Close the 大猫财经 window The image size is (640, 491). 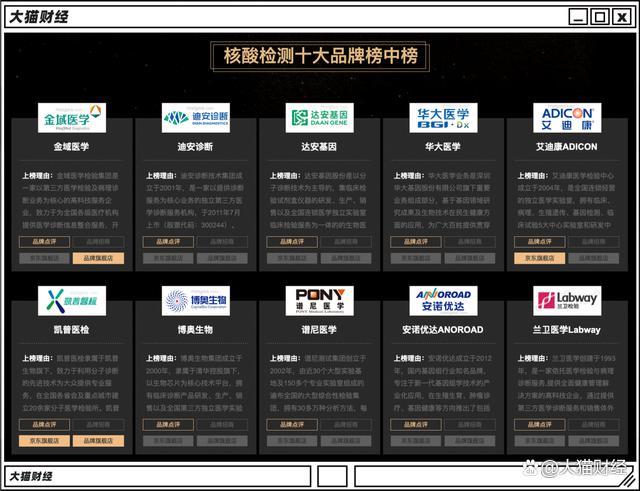point(622,17)
